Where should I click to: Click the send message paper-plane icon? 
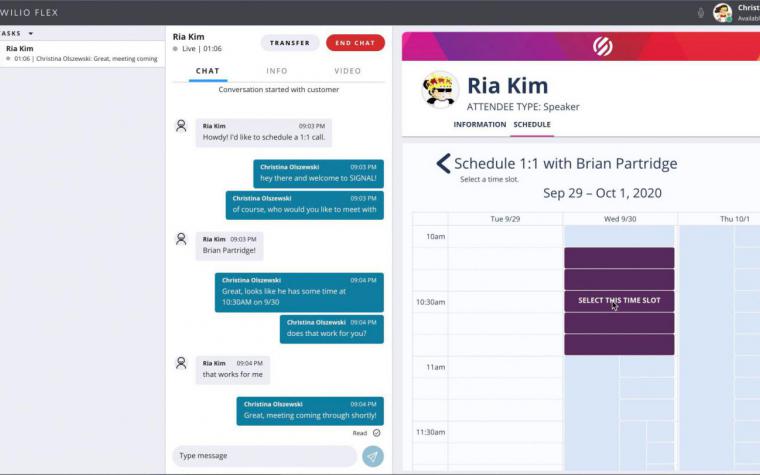[373, 456]
